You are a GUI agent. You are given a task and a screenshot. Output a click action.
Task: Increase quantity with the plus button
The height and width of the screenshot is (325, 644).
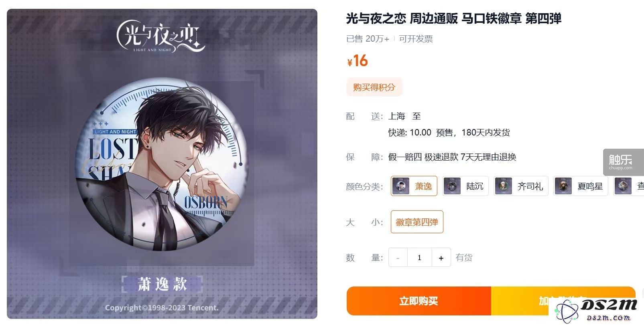coord(441,258)
